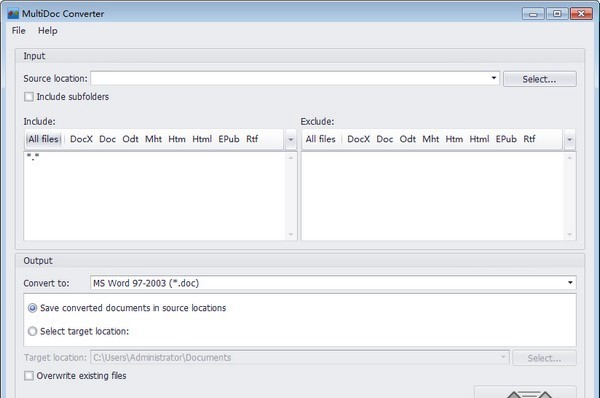Expand the Target location dropdown arrow

coord(503,357)
